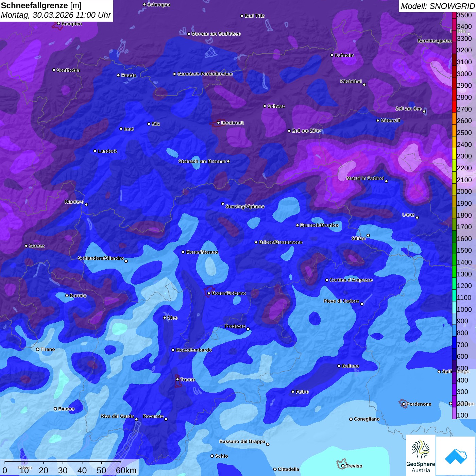
Task: Click the Pordenone city marker
Action: tap(404, 404)
